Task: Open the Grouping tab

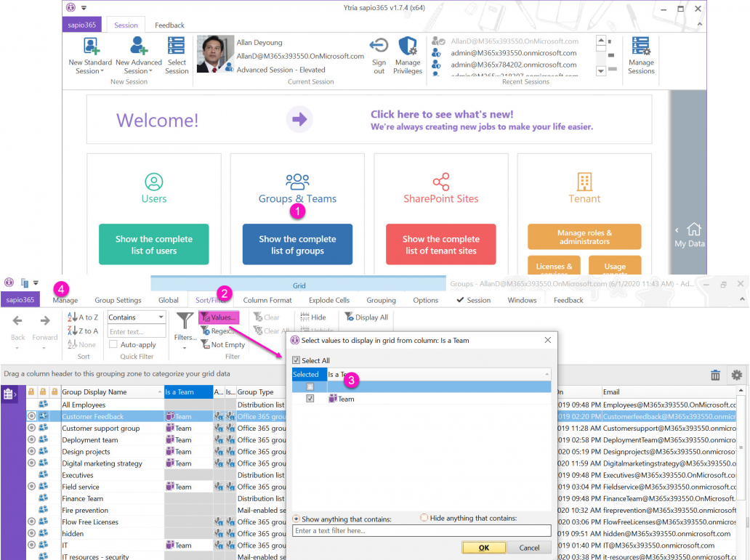Action: [x=382, y=300]
